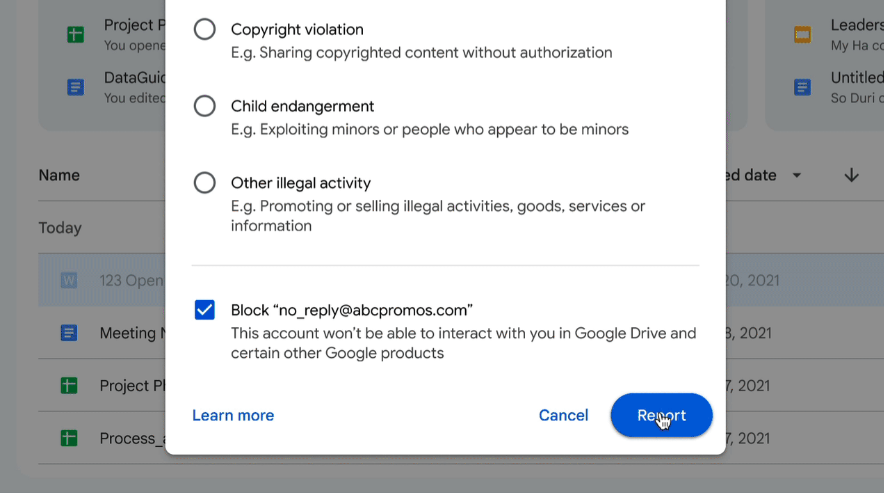Cancel the report dialog
This screenshot has height=493, width=884.
(x=563, y=415)
